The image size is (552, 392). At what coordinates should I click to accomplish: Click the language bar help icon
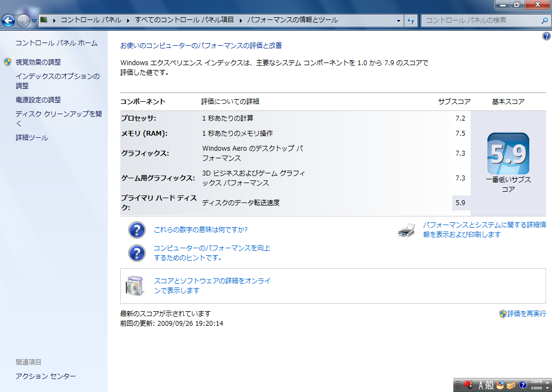click(523, 386)
